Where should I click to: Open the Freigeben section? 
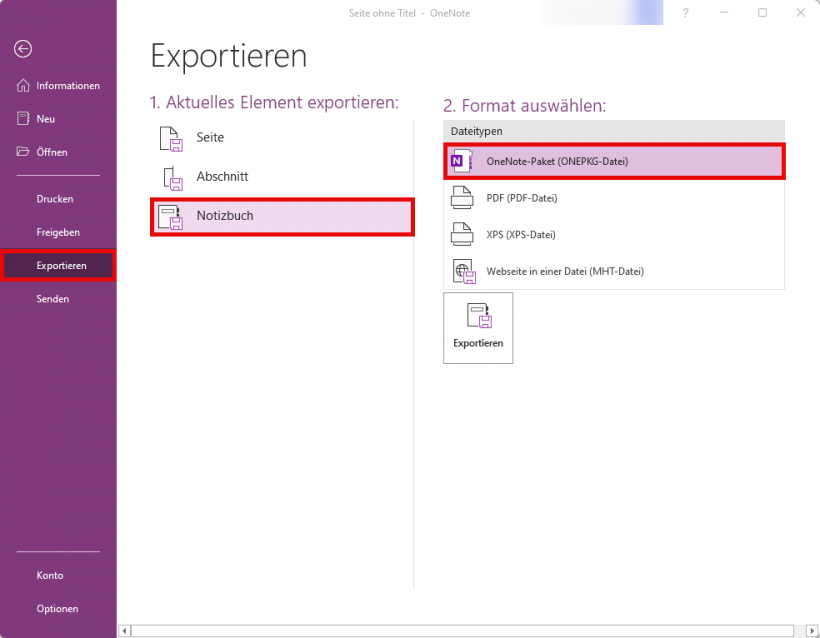tap(57, 232)
